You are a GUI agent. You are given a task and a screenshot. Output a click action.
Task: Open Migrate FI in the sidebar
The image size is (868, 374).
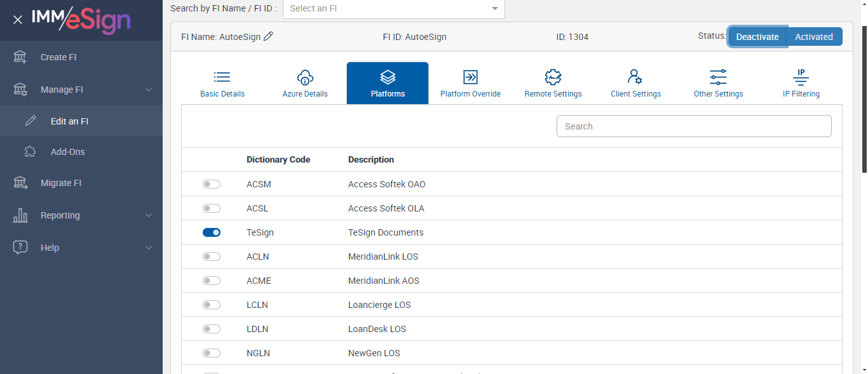tap(81, 183)
